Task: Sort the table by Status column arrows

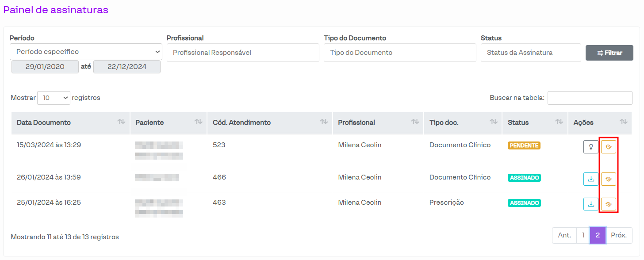Action: pyautogui.click(x=559, y=122)
